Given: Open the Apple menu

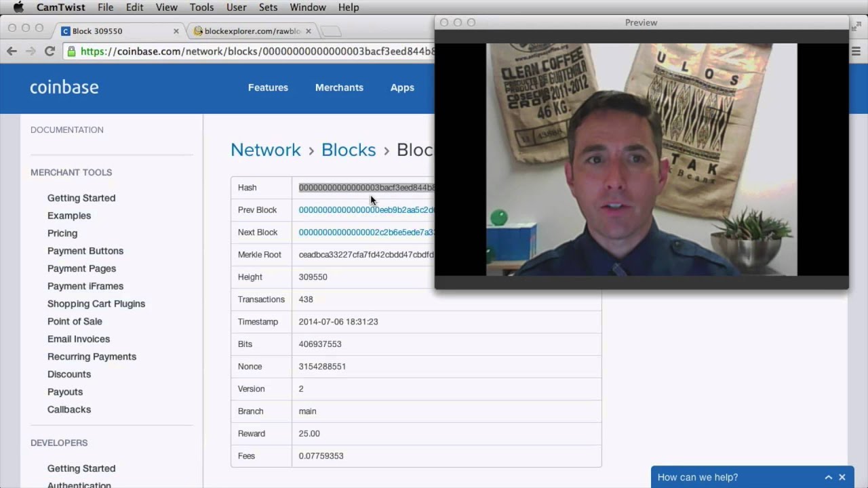Looking at the screenshot, I should click(18, 7).
